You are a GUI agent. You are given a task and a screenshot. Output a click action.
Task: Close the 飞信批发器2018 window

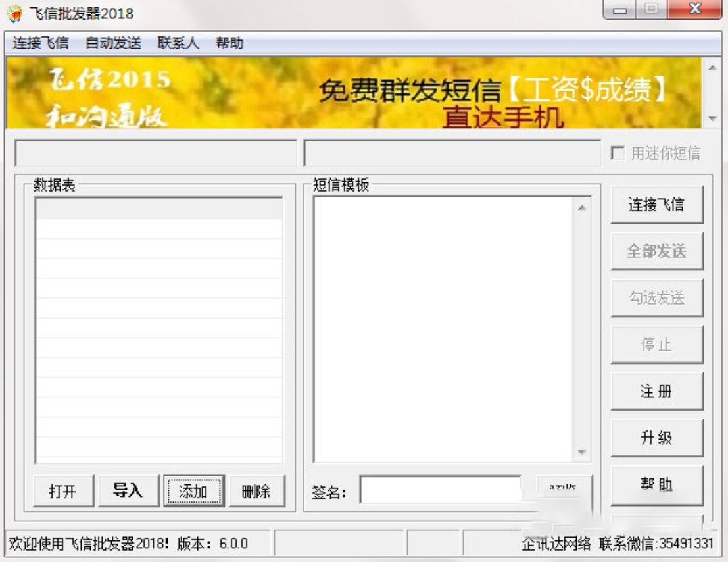(694, 10)
